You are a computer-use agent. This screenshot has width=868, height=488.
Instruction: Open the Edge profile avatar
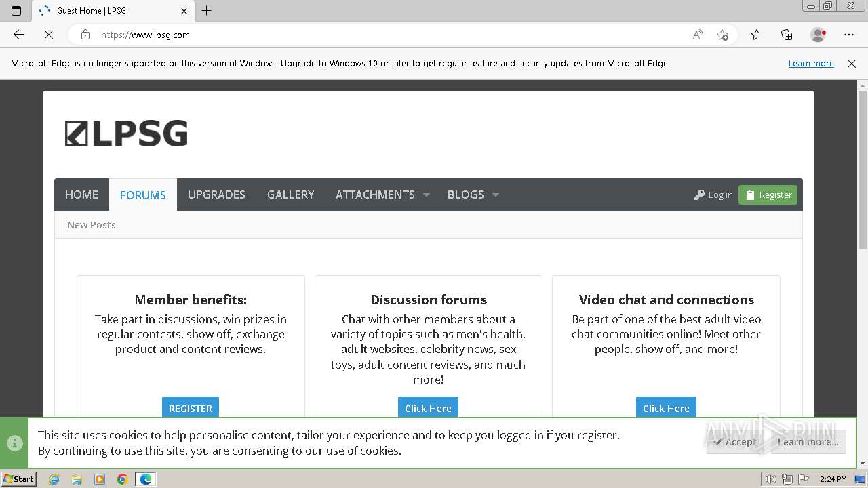(818, 35)
